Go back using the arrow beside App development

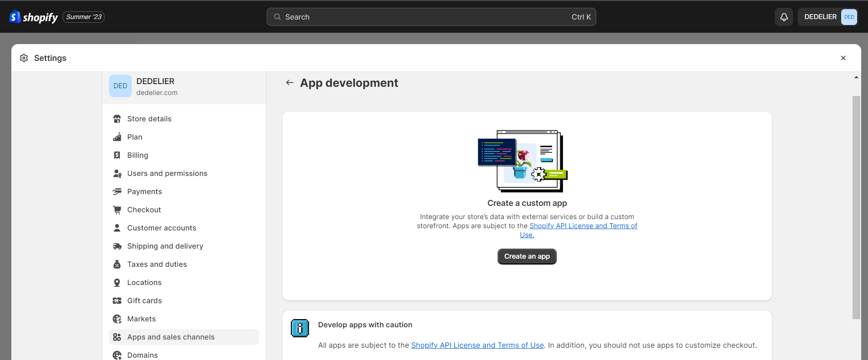pos(289,83)
